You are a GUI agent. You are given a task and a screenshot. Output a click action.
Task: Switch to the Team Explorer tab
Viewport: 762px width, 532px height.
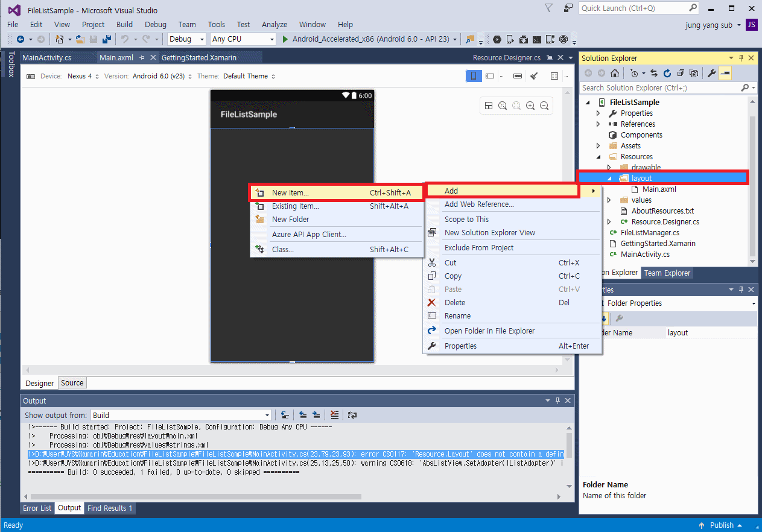(x=667, y=273)
